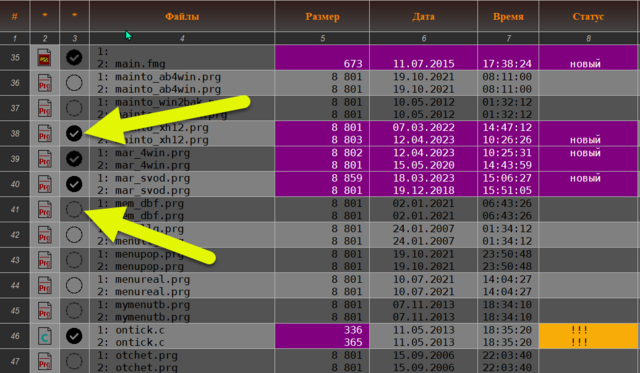Image resolution: width=640 pixels, height=373 pixels.
Task: Select row number 46
Action: coord(15,336)
